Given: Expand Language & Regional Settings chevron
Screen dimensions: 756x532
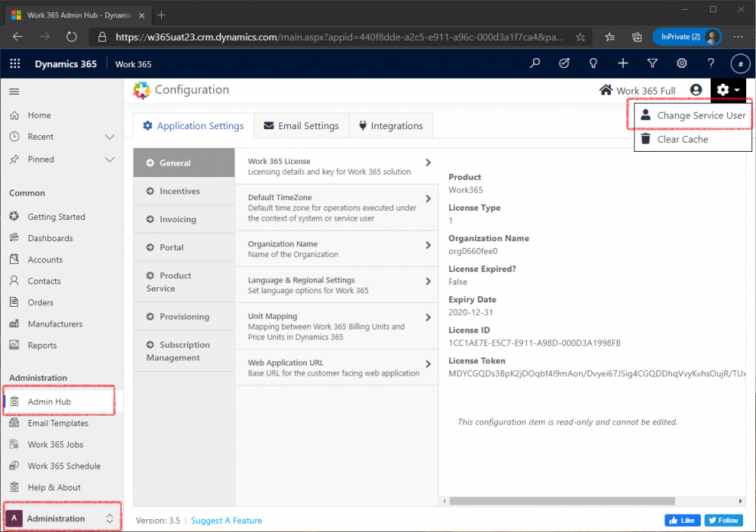Looking at the screenshot, I should [x=428, y=281].
